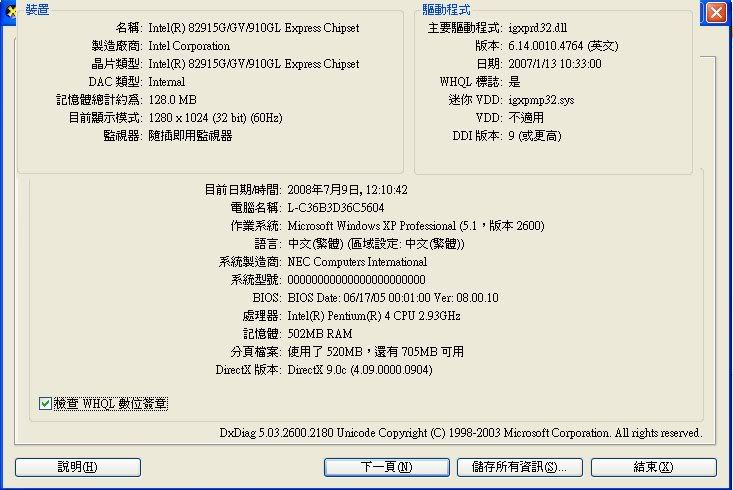Click computer name L-C36B3D36C5604
Image resolution: width=733 pixels, height=490 pixels.
[x=336, y=208]
